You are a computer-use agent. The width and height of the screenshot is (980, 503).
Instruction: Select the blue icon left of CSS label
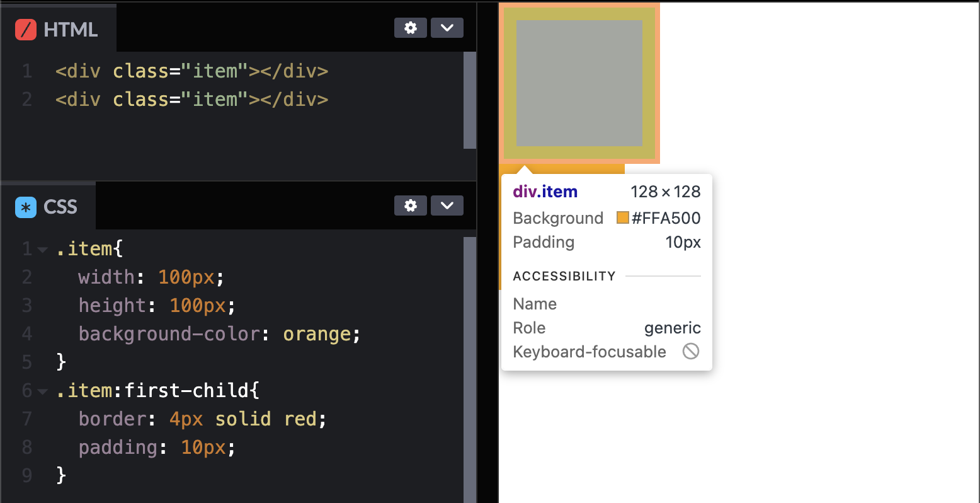(25, 207)
